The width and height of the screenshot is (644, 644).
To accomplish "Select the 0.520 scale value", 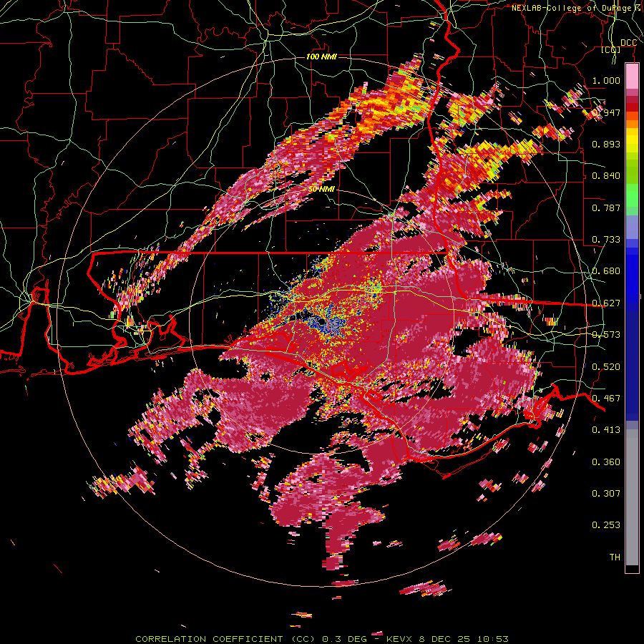I will [606, 367].
